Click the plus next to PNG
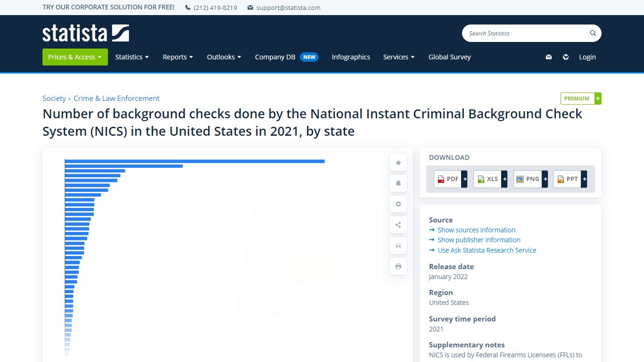The image size is (644, 362). 545,179
